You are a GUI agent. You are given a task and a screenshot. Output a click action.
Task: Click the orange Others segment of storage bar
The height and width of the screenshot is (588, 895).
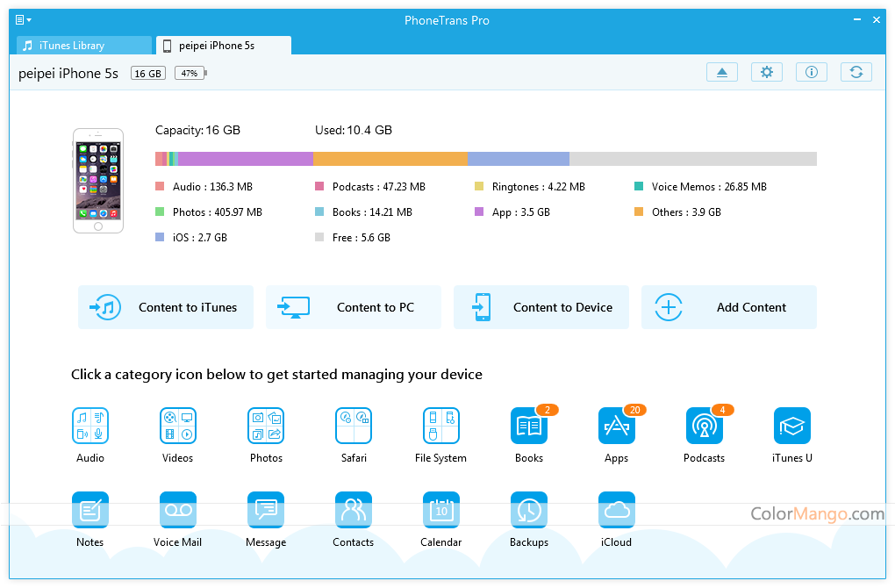click(x=390, y=159)
